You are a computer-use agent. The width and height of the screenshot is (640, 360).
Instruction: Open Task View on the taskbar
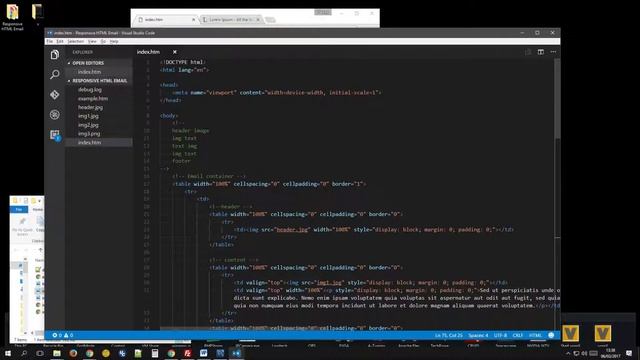(x=40, y=353)
